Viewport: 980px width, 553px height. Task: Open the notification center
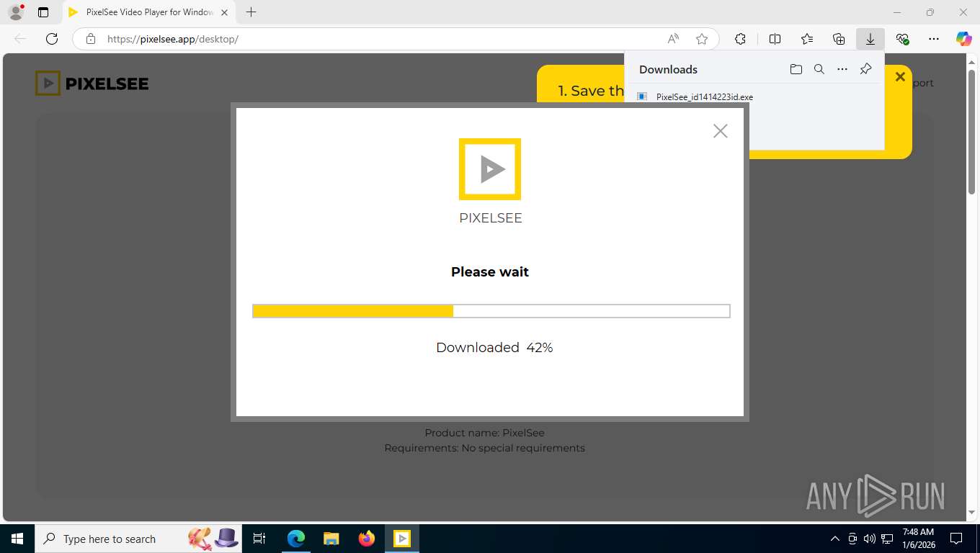click(956, 539)
